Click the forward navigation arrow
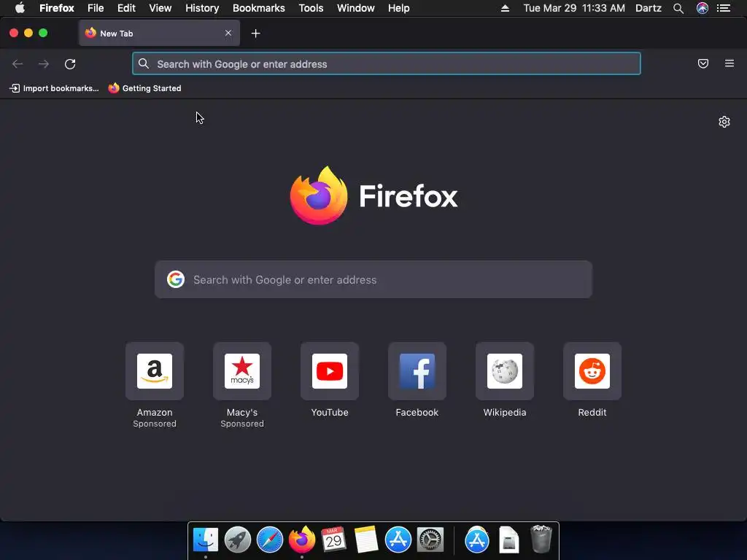The height and width of the screenshot is (560, 747). [x=44, y=64]
